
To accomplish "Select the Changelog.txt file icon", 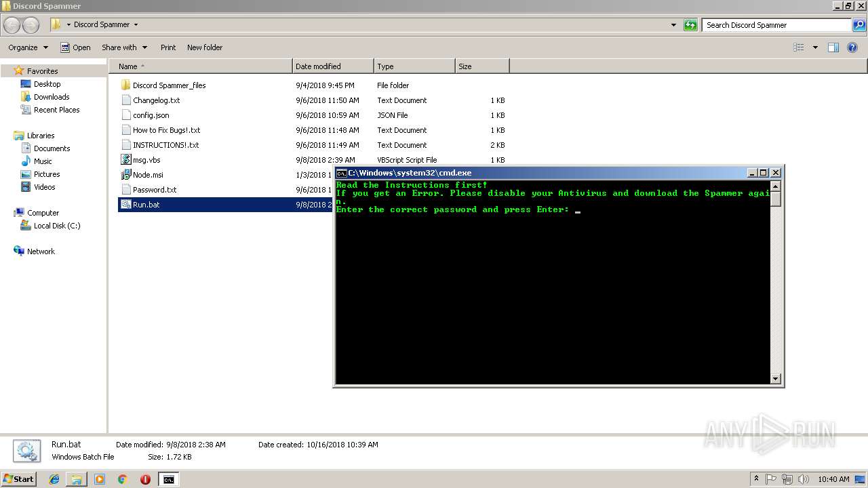I will coord(125,100).
